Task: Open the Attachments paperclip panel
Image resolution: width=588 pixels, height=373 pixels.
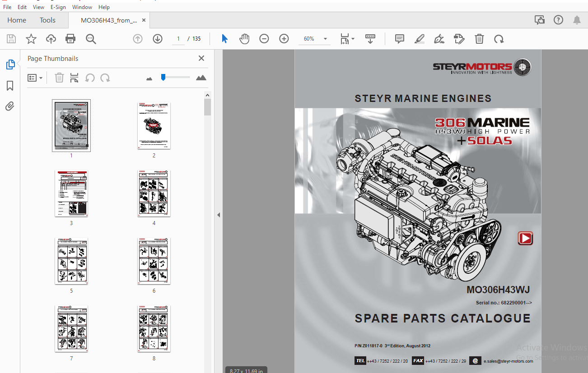Action: pyautogui.click(x=10, y=106)
